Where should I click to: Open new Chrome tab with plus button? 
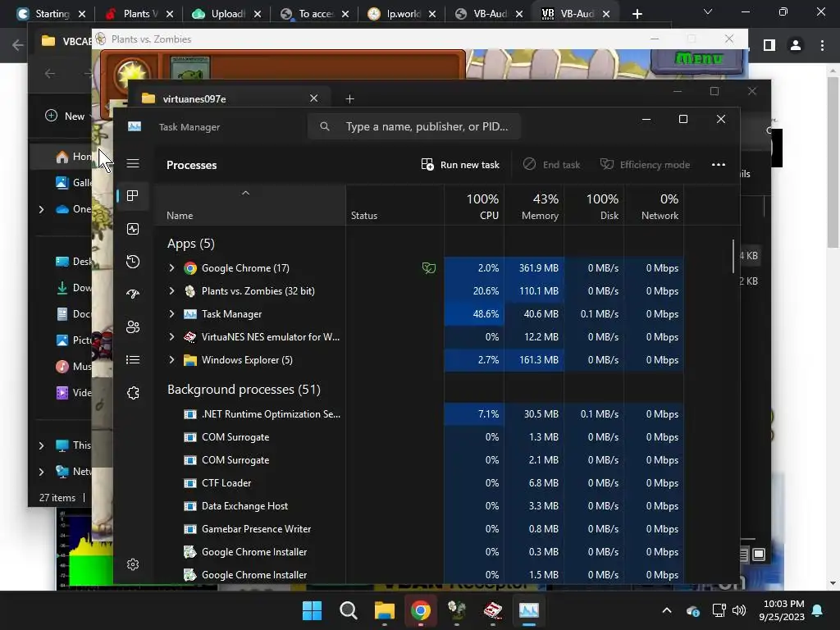tap(637, 14)
